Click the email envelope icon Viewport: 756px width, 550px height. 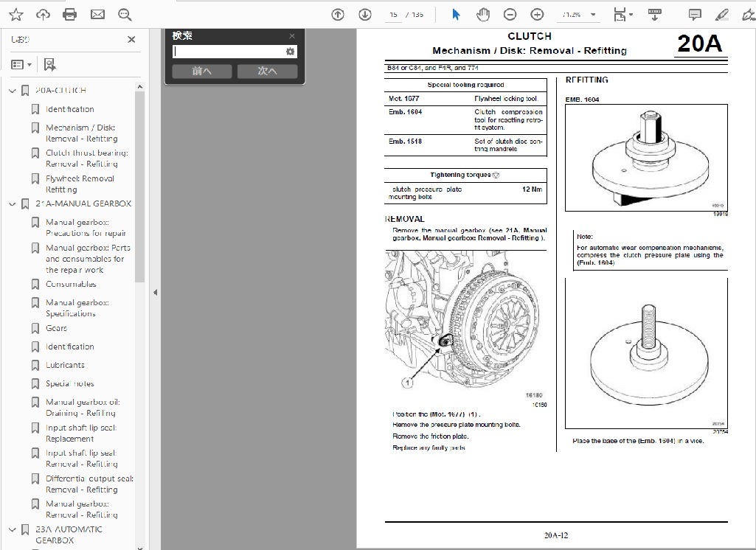point(97,15)
